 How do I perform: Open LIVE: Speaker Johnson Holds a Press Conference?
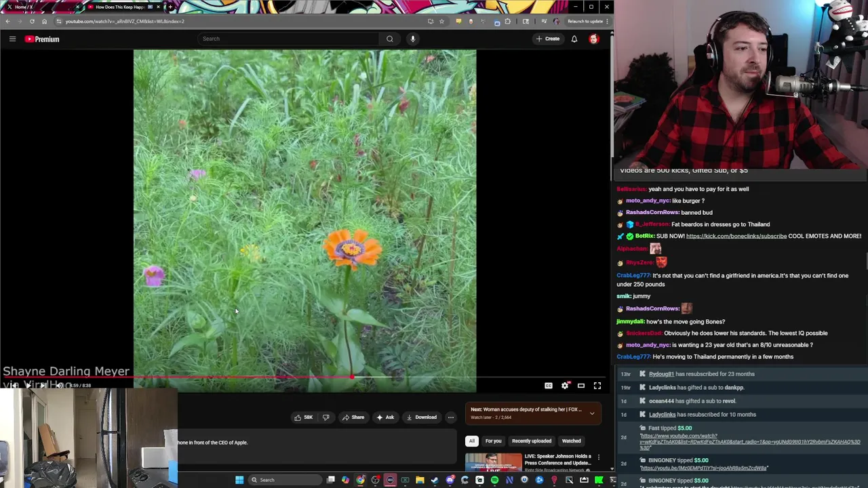(557, 460)
